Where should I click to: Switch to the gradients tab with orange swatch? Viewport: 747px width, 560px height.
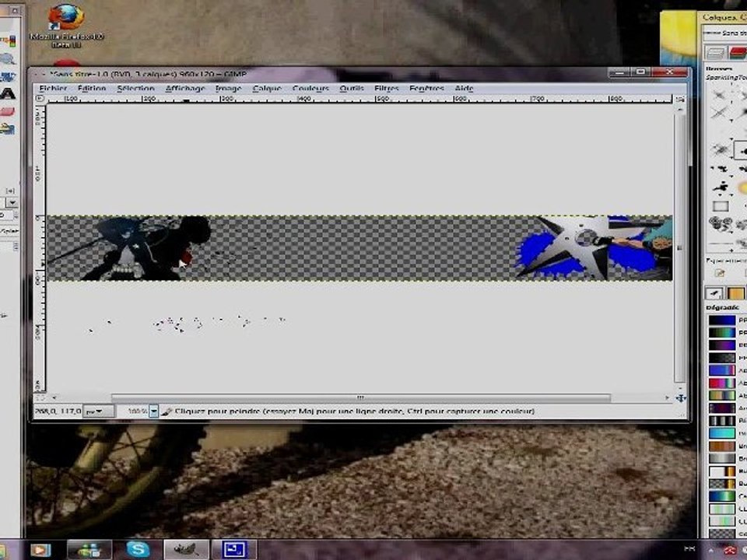[736, 293]
